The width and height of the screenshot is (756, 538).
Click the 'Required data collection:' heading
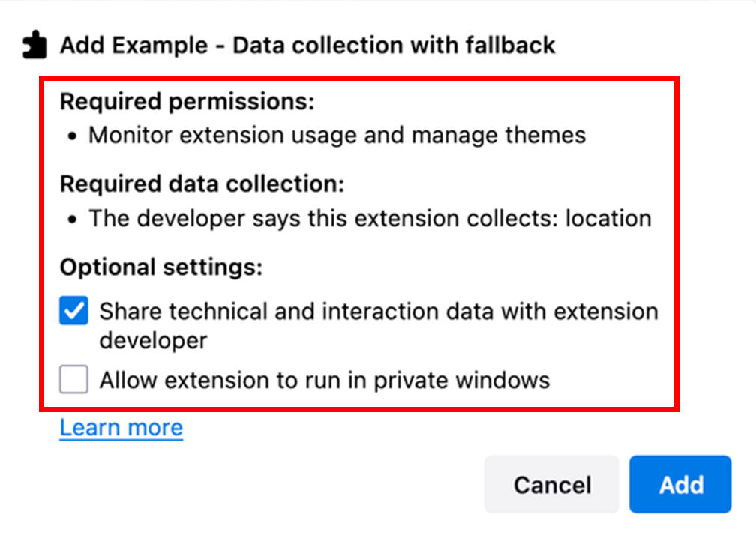202,184
